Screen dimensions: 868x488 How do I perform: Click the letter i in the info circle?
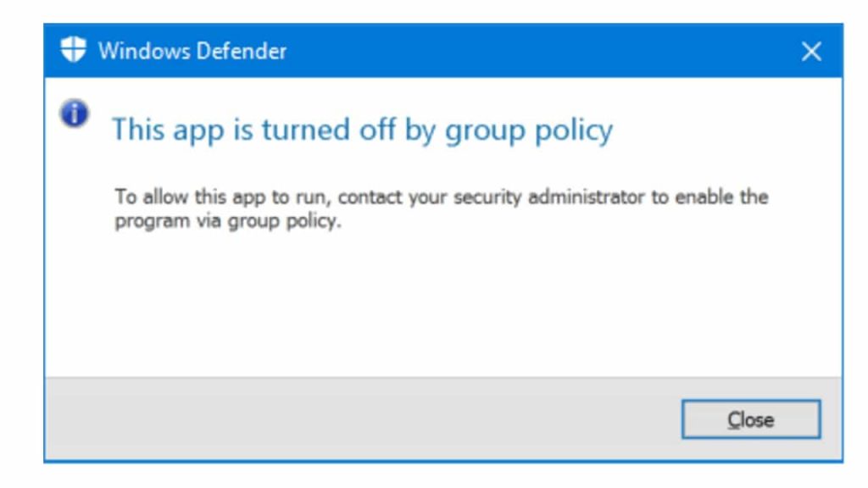[x=75, y=114]
